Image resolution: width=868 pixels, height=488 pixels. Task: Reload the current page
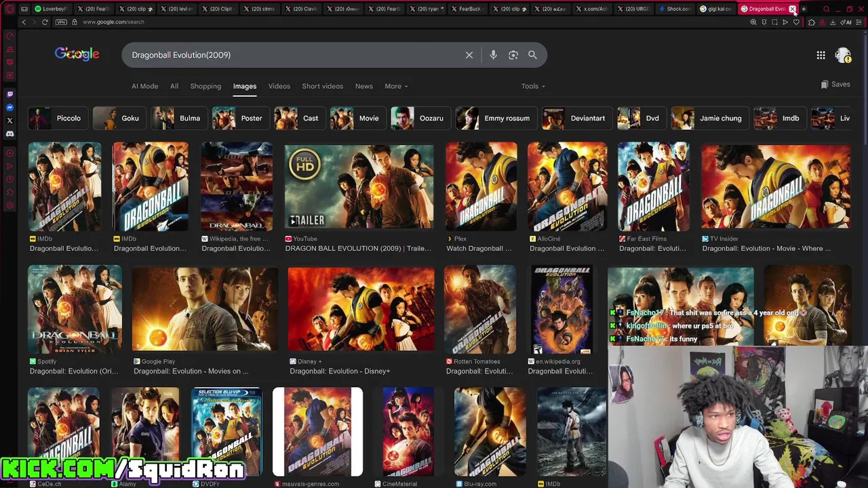pyautogui.click(x=45, y=22)
